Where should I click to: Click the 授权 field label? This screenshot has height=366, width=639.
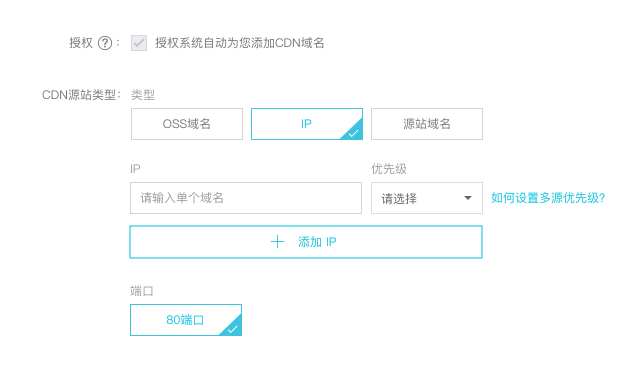(81, 43)
